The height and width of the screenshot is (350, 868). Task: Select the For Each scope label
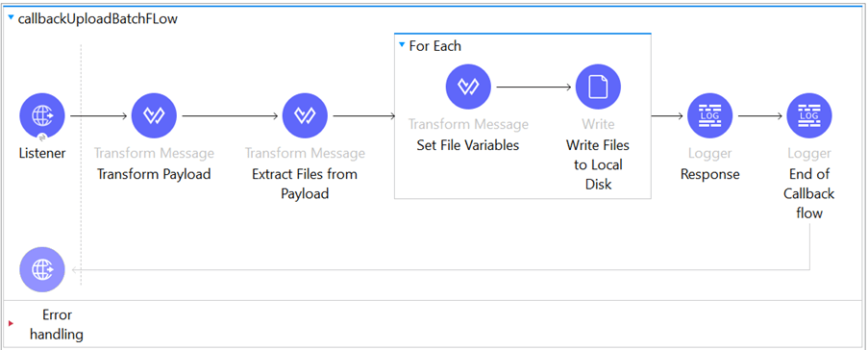coord(435,46)
